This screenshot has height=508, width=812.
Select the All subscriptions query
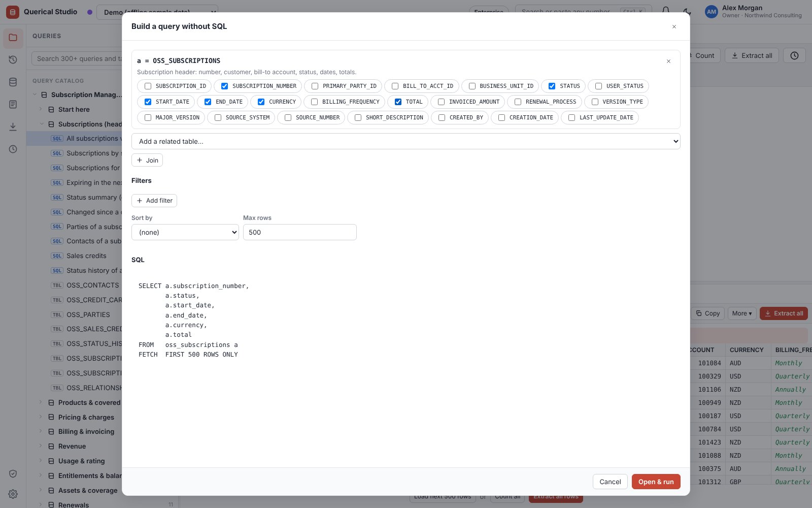pos(74,139)
